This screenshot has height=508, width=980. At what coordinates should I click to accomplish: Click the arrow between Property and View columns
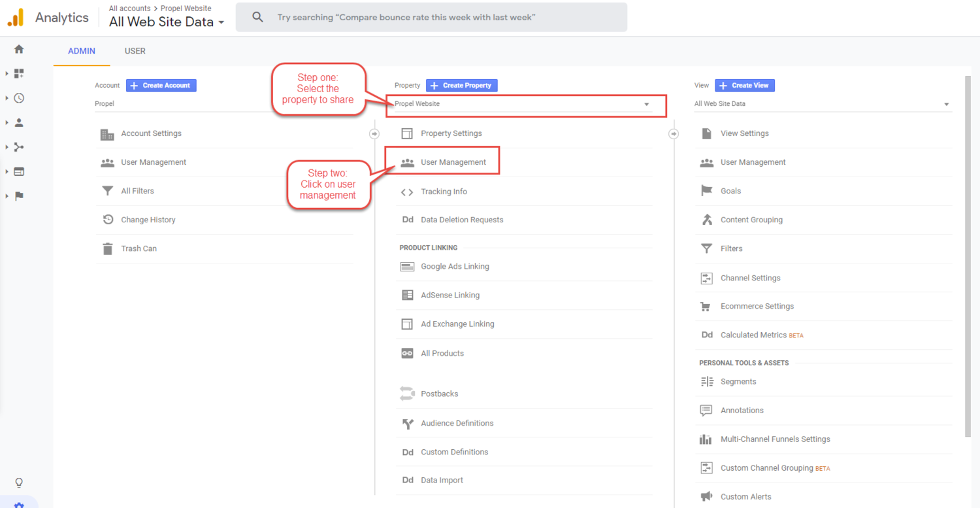pyautogui.click(x=674, y=133)
